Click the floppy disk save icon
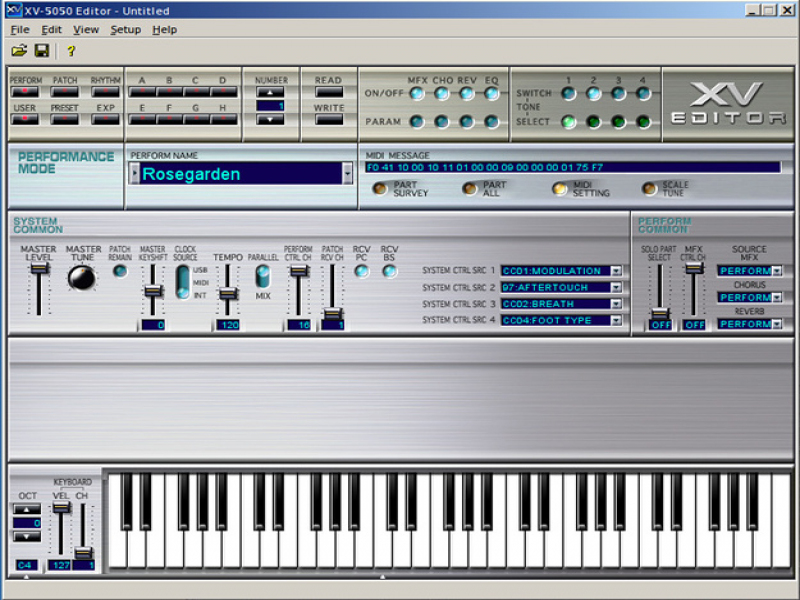 pyautogui.click(x=42, y=50)
